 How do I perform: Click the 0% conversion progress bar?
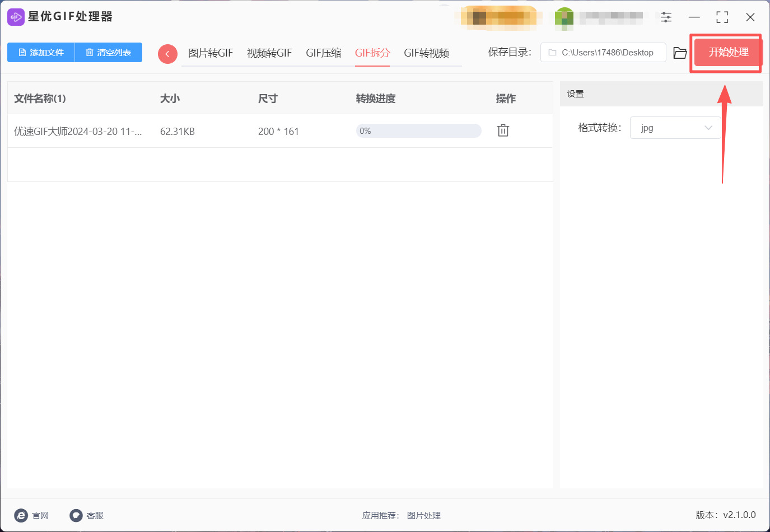(x=419, y=130)
